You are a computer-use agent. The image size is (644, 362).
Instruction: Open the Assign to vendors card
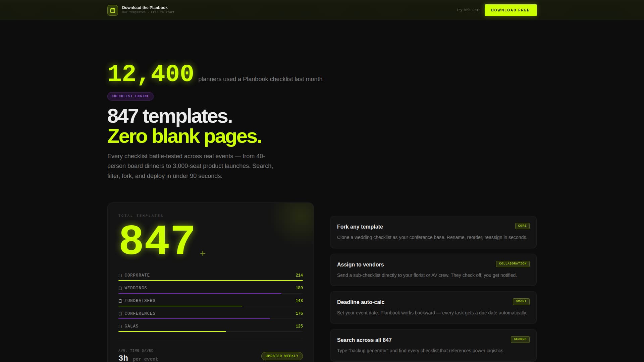pyautogui.click(x=433, y=270)
